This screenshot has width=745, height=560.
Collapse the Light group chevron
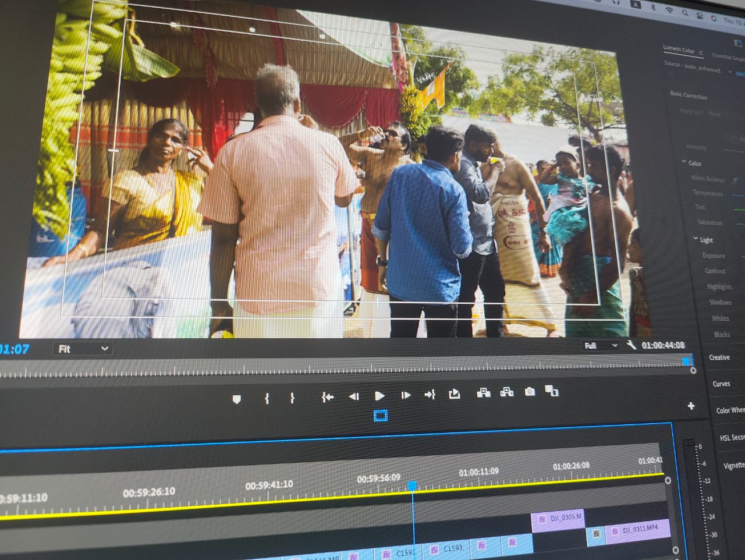coord(696,239)
